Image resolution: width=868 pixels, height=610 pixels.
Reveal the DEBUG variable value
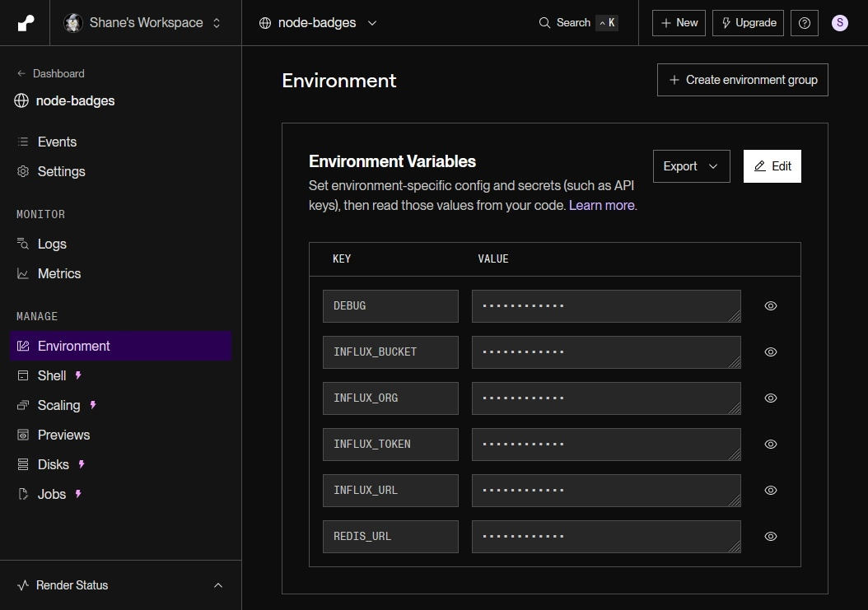tap(770, 305)
